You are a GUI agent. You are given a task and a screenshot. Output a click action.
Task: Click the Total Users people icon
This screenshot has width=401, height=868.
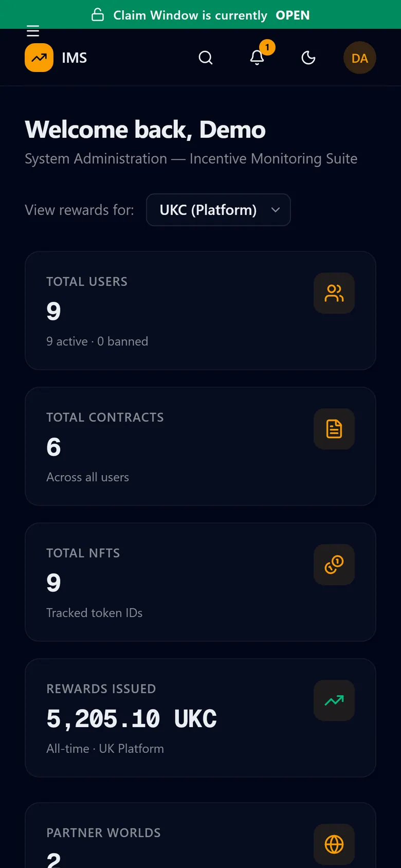[334, 293]
